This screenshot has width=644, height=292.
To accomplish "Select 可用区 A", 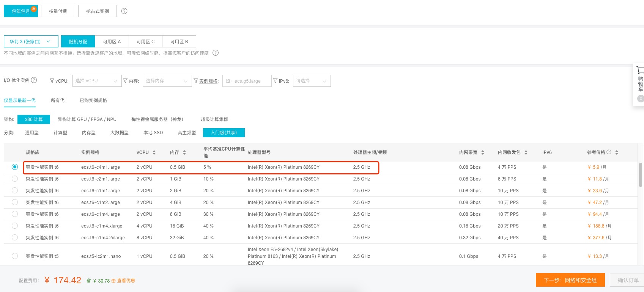I will coord(112,41).
